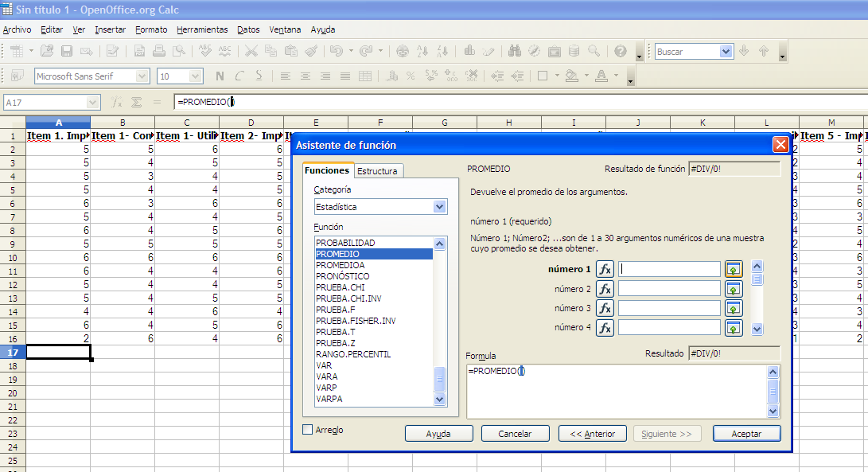Viewport: 868px width, 472px height.
Task: Open the Categoría dropdown showing Estadística
Action: point(440,207)
